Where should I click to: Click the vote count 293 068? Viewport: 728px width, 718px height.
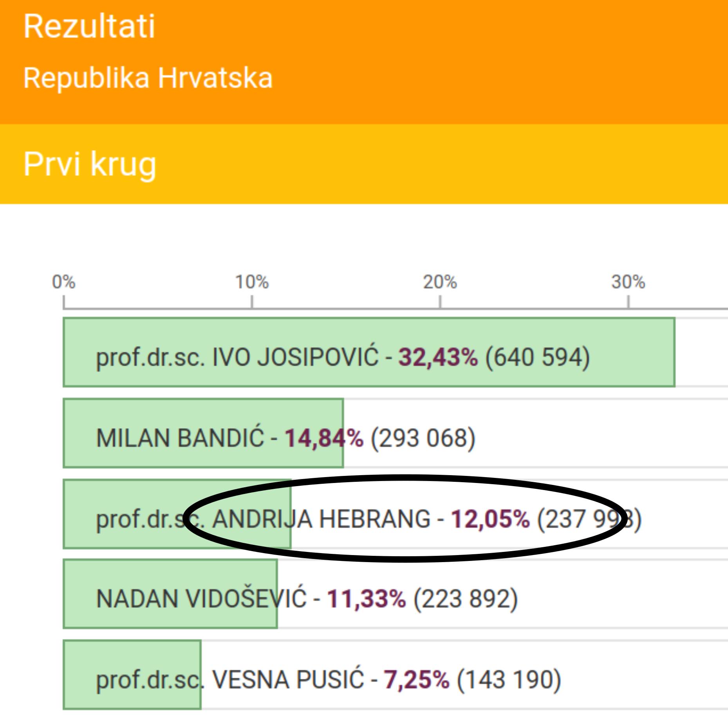click(423, 438)
